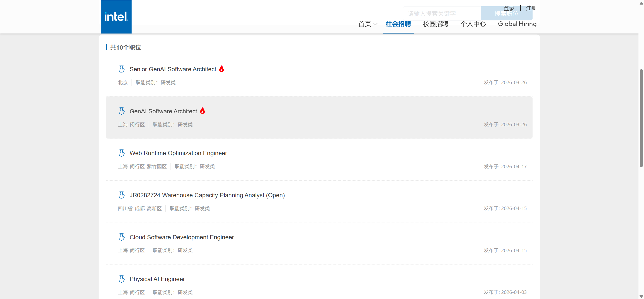Expand the 首页 dropdown chevron

376,24
